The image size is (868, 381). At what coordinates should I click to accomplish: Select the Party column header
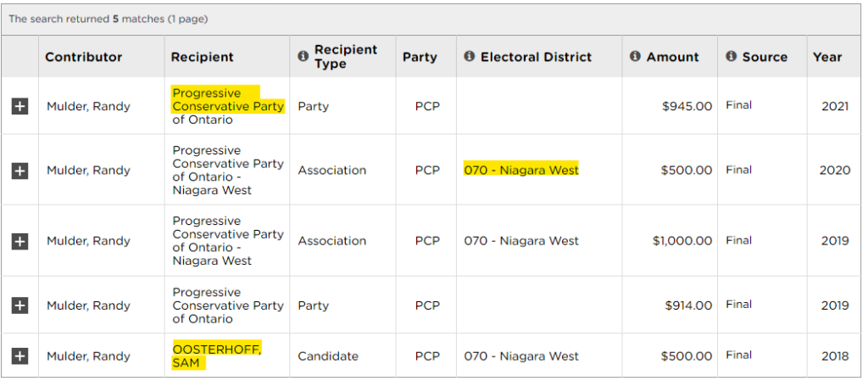[420, 57]
